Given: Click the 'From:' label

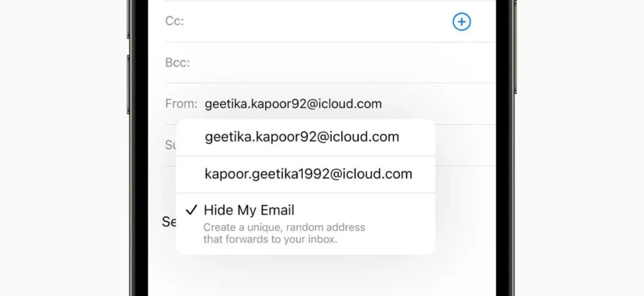Looking at the screenshot, I should click(181, 104).
